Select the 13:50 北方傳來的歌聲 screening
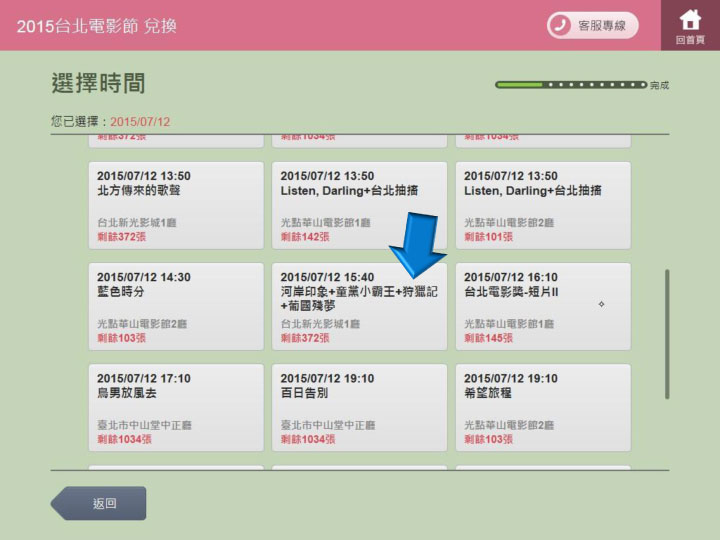720x540 pixels. 176,205
